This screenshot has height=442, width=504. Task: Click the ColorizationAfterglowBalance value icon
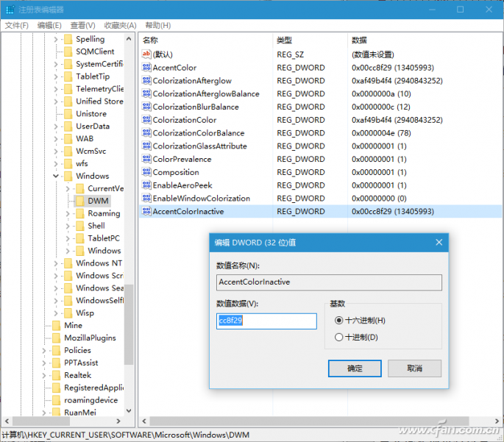146,93
